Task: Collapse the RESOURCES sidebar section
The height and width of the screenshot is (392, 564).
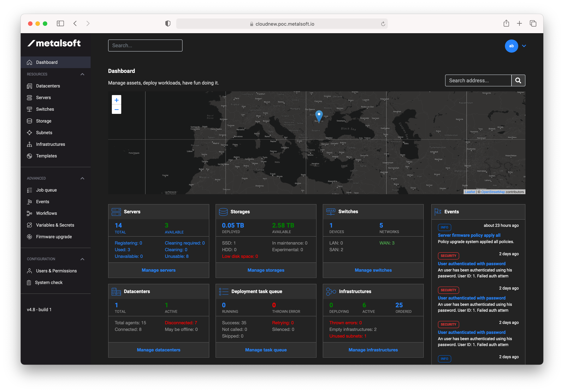Action: [x=82, y=74]
